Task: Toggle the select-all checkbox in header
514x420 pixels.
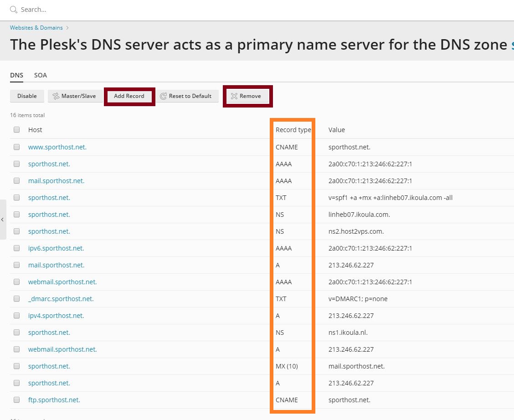Action: click(17, 130)
